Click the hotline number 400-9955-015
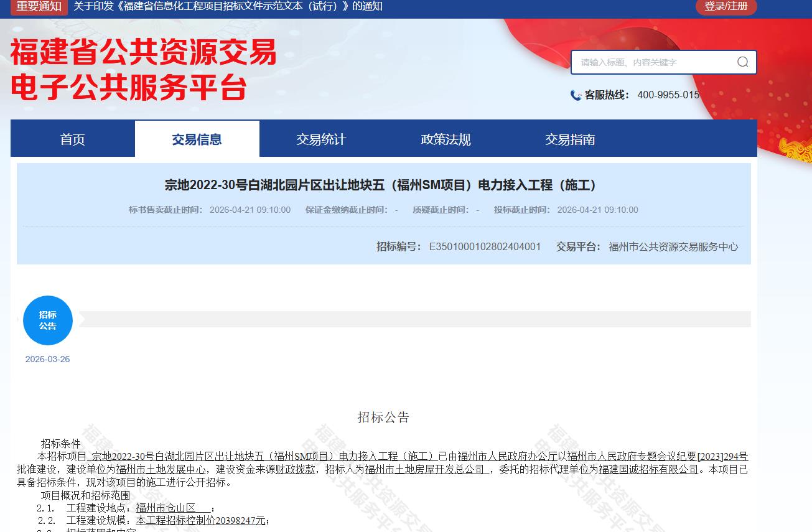812x532 pixels. coord(668,95)
